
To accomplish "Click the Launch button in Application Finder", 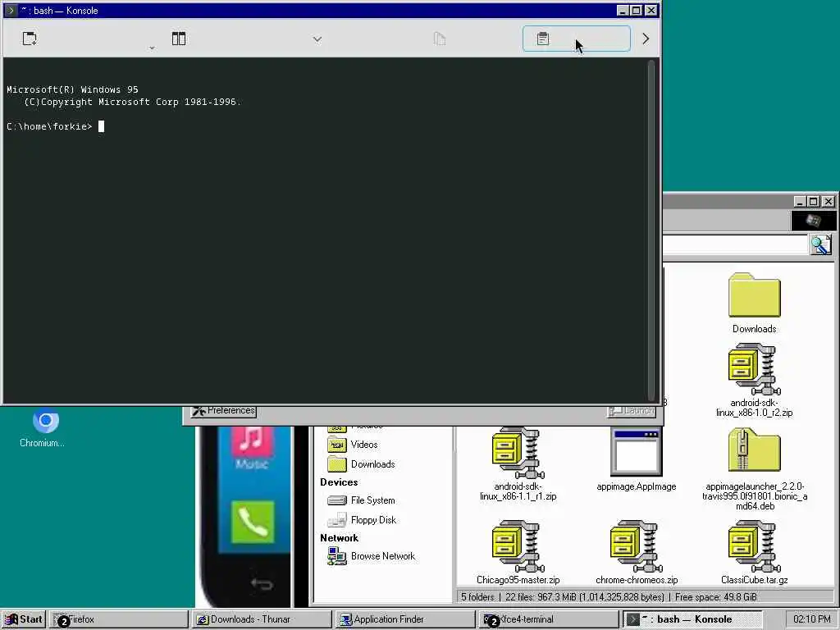I will click(632, 411).
